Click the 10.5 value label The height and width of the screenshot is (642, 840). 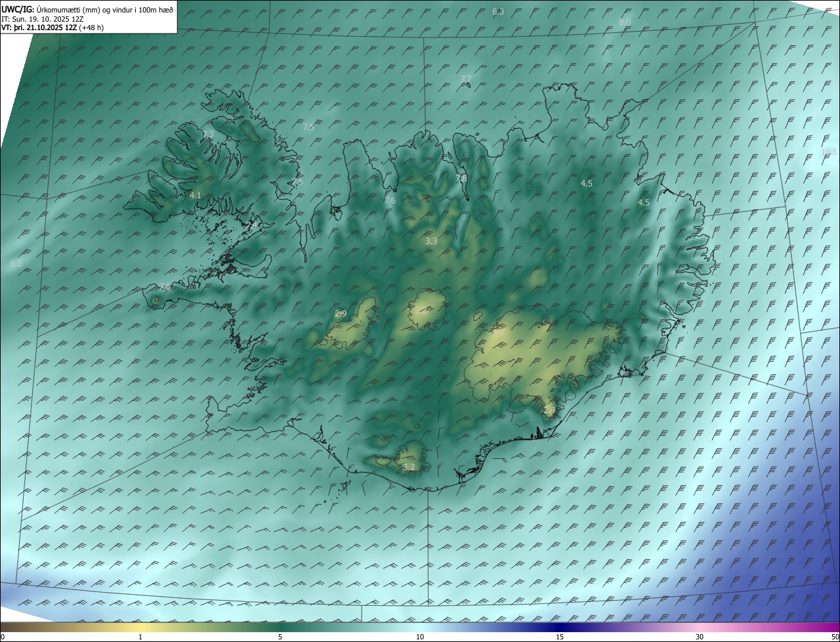829,152
